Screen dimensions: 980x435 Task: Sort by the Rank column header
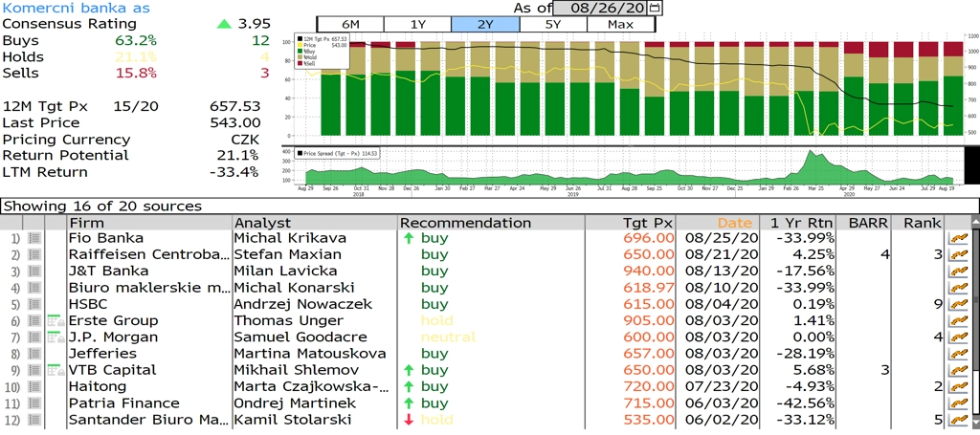[919, 223]
